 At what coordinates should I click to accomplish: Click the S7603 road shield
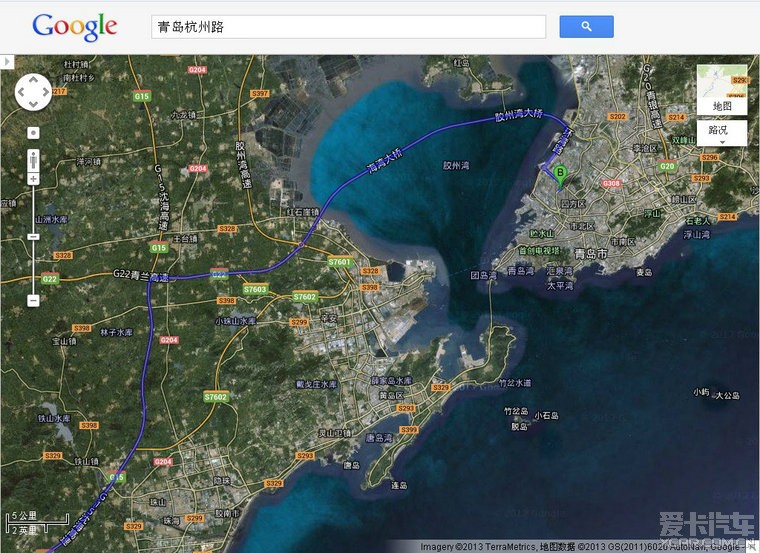255,289
